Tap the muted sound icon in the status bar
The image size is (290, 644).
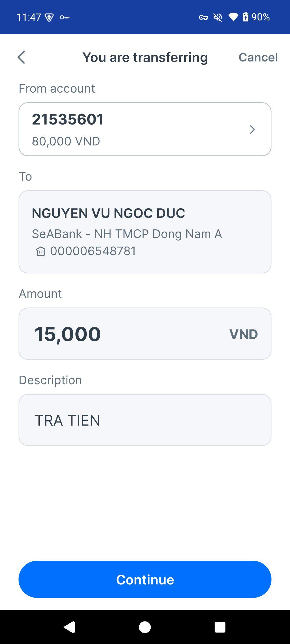218,17
